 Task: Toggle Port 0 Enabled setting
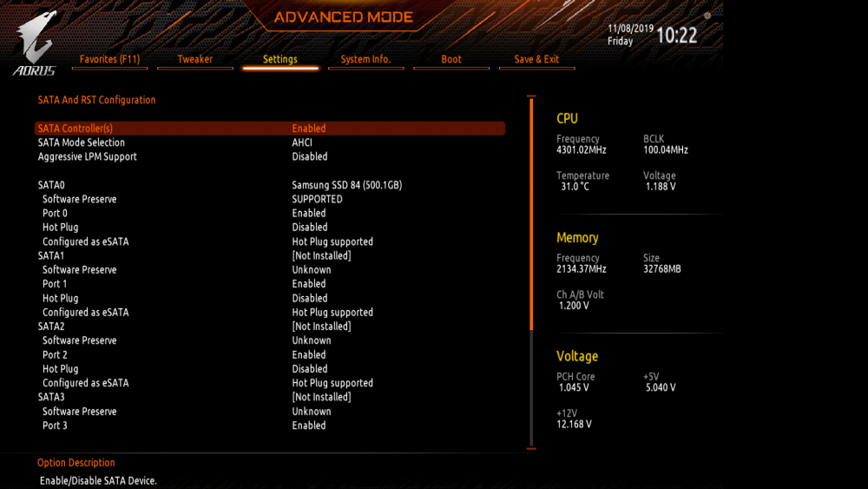(309, 213)
